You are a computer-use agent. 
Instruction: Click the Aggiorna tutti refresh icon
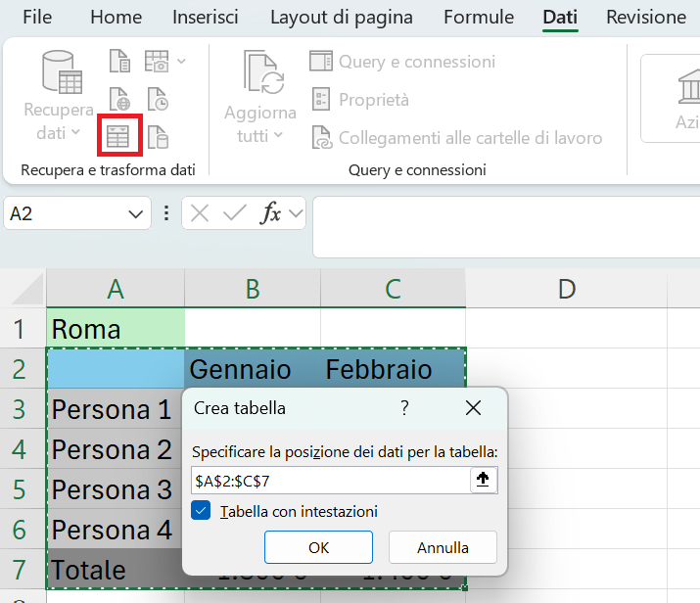click(263, 72)
